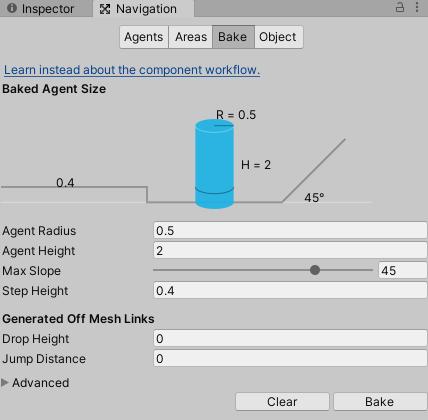
Task: Click the Max Slope value box
Action: point(403,270)
